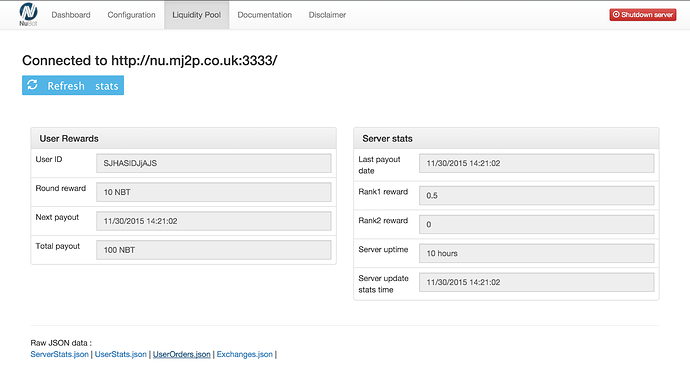
Task: Click the NuBot logo icon
Action: pos(28,14)
